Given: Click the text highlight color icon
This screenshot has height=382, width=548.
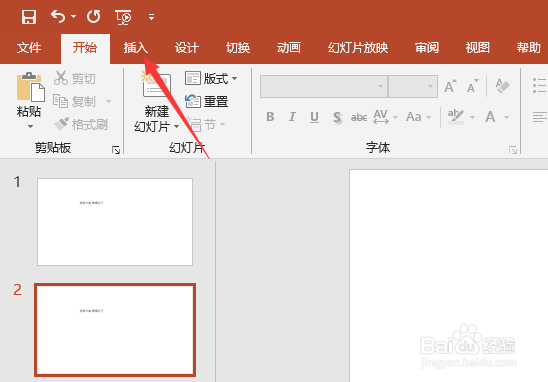Looking at the screenshot, I should (456, 117).
